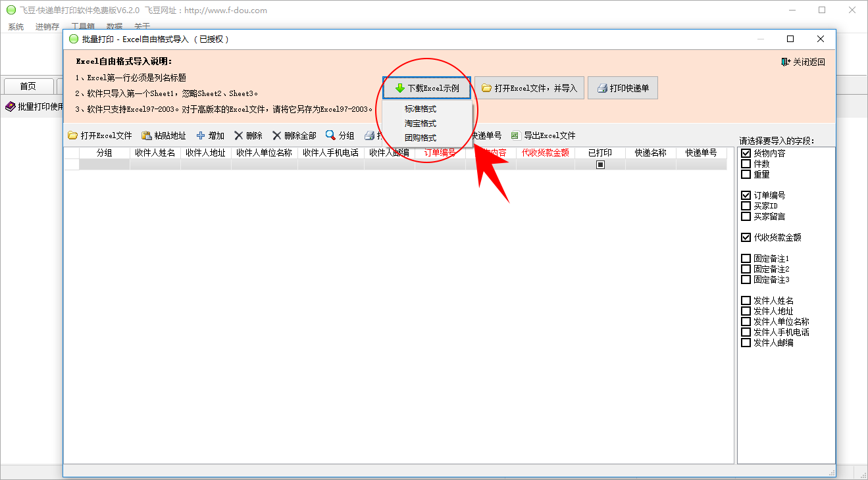Uncheck 代收货款金额 in the import field list
868x480 pixels.
pos(746,237)
